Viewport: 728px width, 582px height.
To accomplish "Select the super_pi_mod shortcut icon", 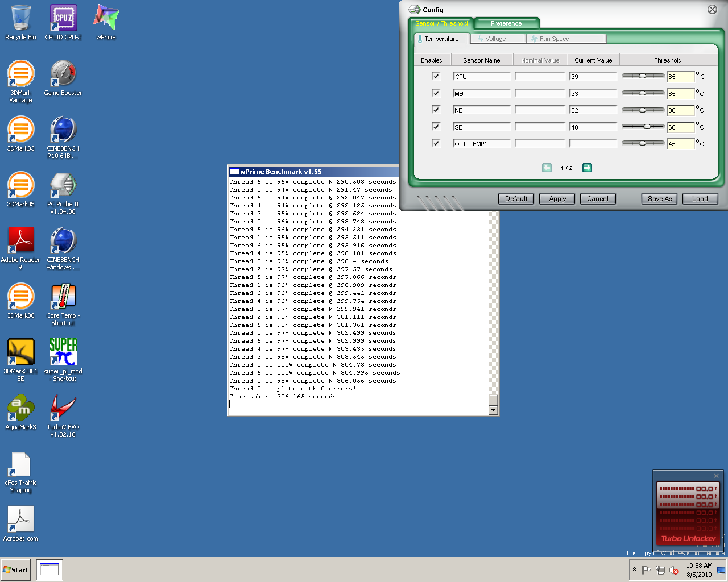I will pyautogui.click(x=63, y=360).
